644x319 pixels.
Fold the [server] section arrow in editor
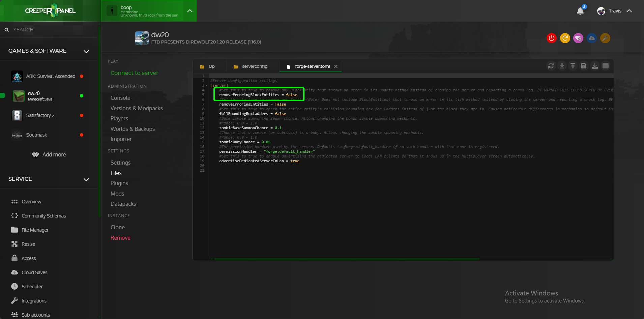click(207, 86)
